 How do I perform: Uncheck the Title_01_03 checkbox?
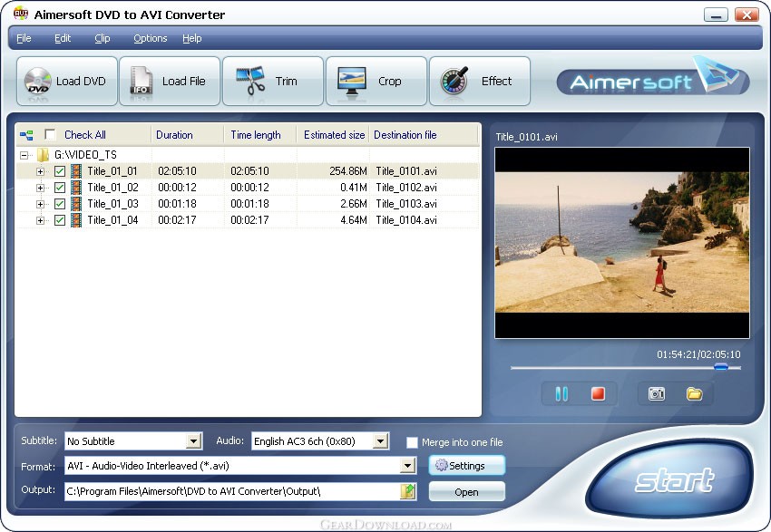pos(60,203)
